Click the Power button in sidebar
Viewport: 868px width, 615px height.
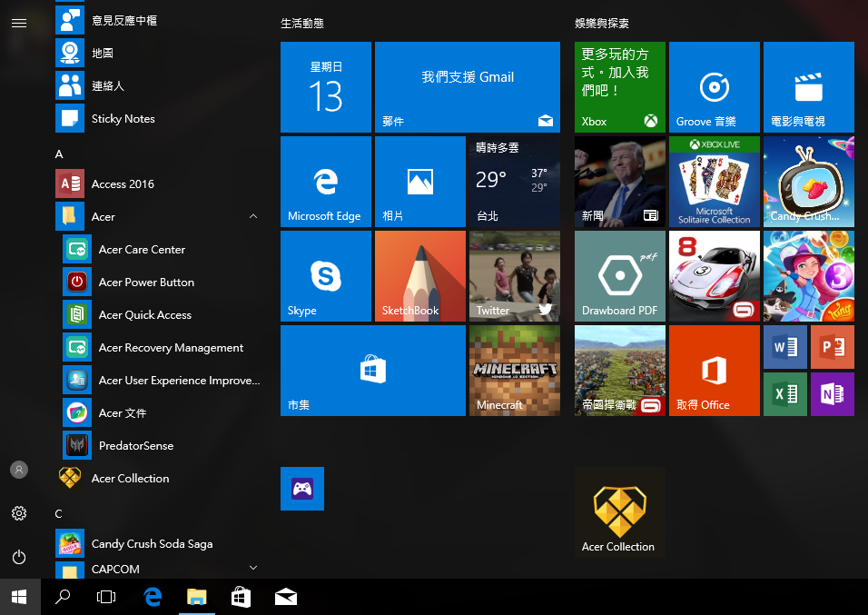(19, 557)
